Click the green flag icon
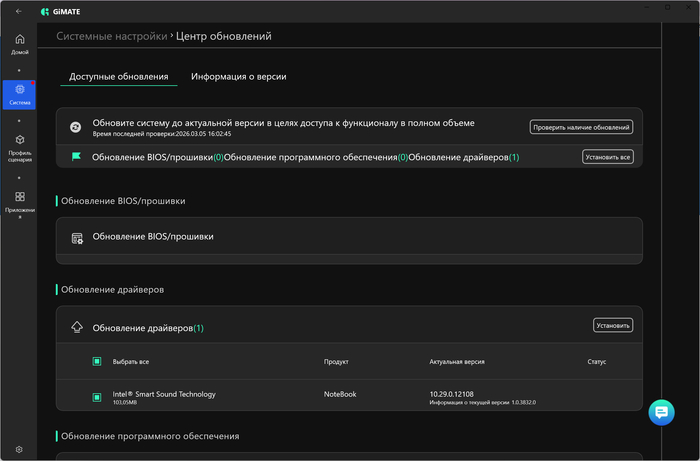 coord(76,157)
